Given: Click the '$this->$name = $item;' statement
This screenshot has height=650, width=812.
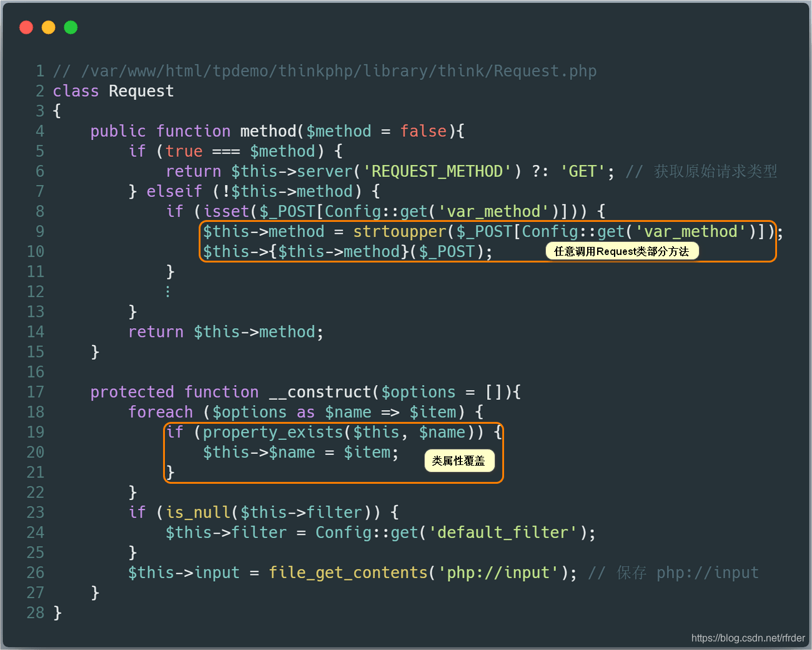Looking at the screenshot, I should 301,452.
